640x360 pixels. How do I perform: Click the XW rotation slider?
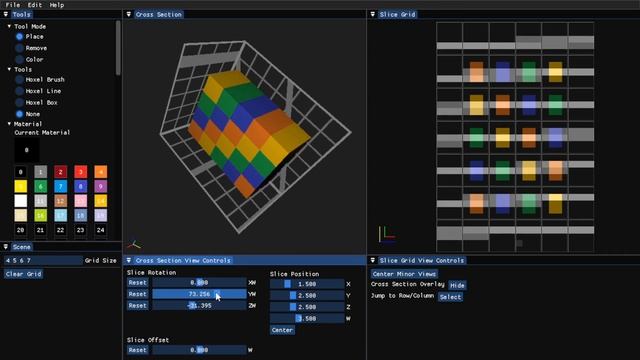[x=199, y=282]
